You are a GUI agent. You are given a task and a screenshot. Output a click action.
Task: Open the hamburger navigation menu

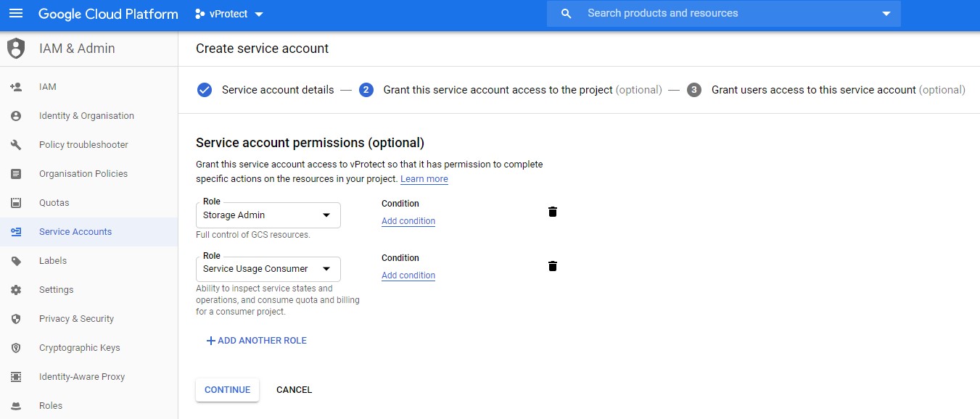(x=16, y=14)
